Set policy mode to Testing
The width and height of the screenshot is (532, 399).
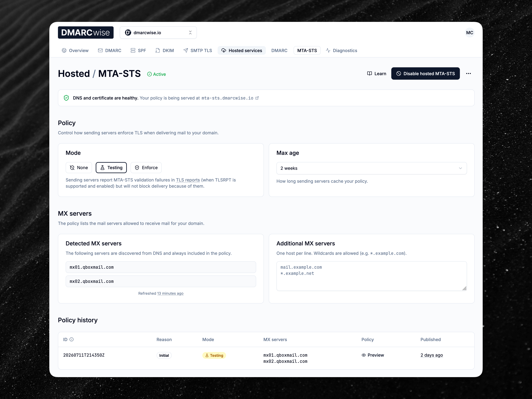point(111,167)
